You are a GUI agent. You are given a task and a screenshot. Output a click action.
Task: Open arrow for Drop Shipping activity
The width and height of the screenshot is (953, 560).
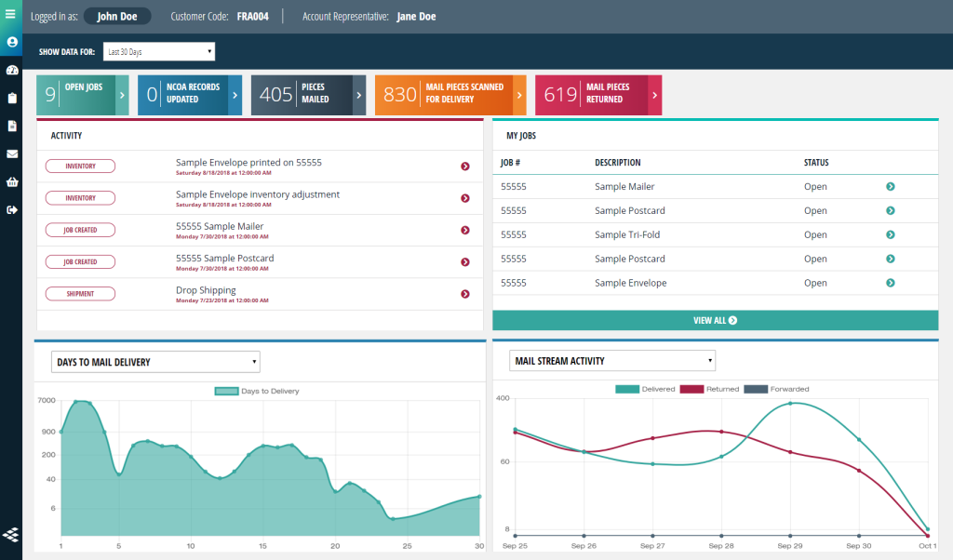(464, 294)
